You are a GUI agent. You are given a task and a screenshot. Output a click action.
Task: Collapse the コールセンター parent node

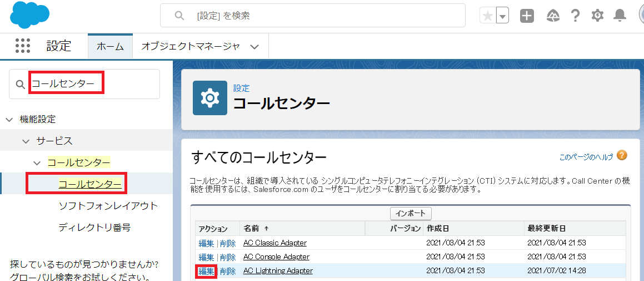point(38,162)
